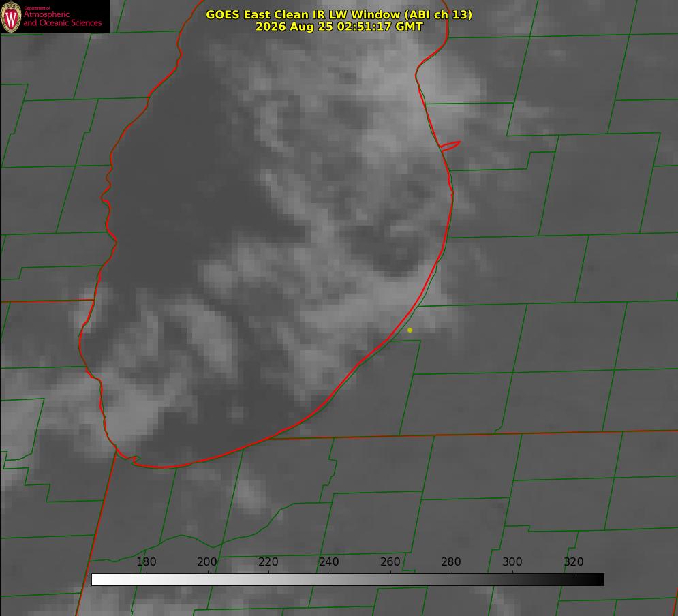Screen dimensions: 678x616
Task: Select the 320 colorbar tick label
Action: pyautogui.click(x=574, y=561)
